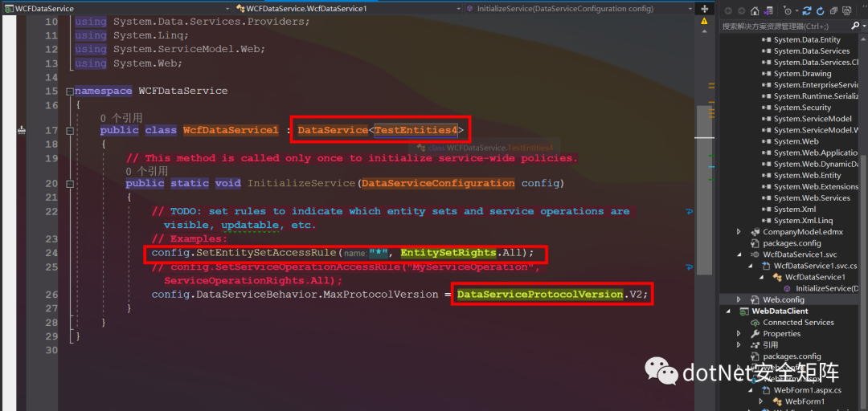Click the split editor button above scrollbar
The height and width of the screenshot is (411, 868).
[x=704, y=9]
